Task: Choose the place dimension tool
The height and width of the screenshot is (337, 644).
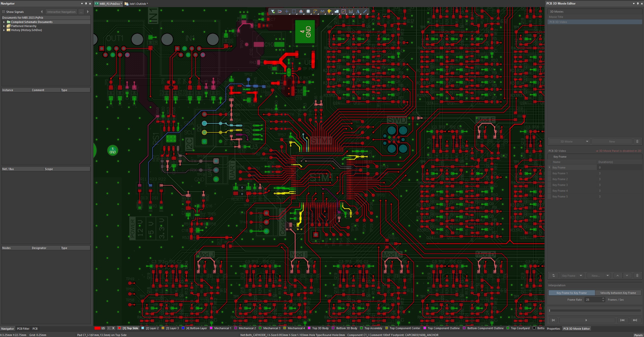Action: tap(351, 11)
